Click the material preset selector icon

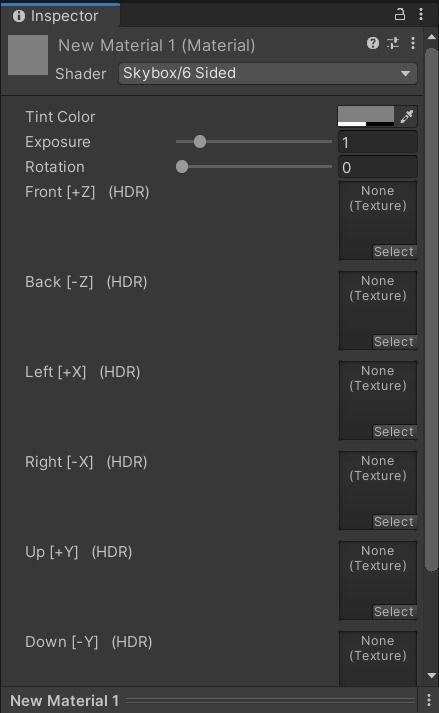pyautogui.click(x=393, y=43)
